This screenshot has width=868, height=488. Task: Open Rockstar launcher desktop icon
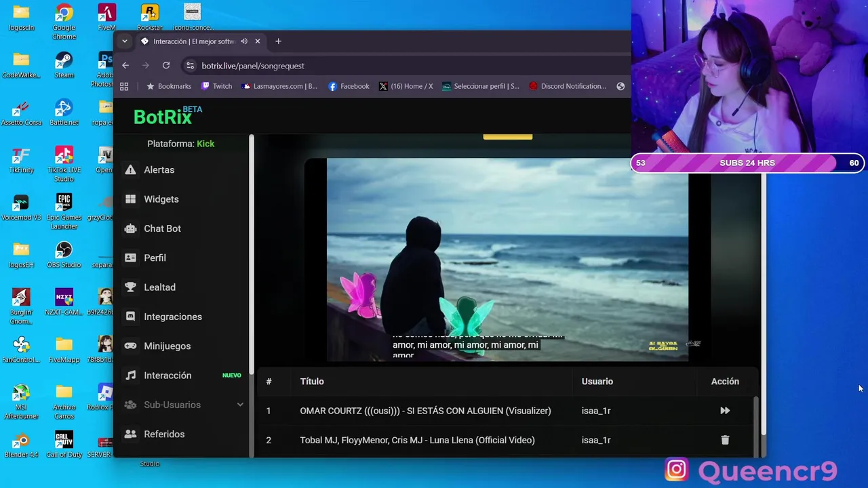coord(149,18)
